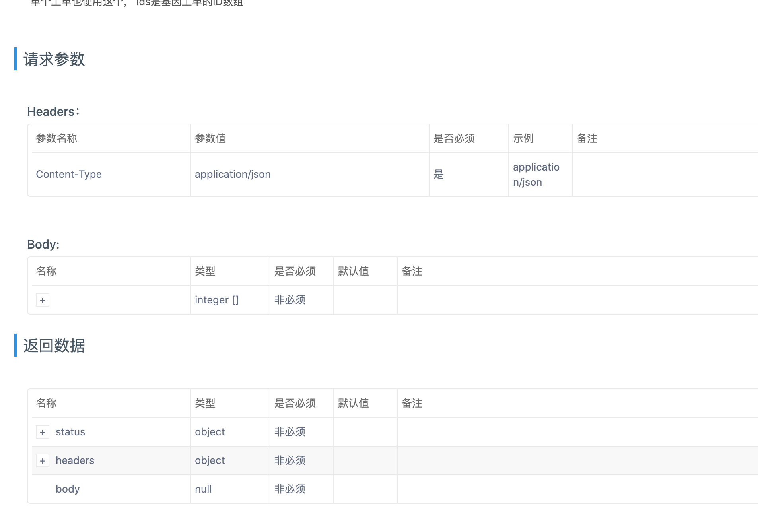
Task: Click 非必须 in the integer [] row
Action: 290,300
